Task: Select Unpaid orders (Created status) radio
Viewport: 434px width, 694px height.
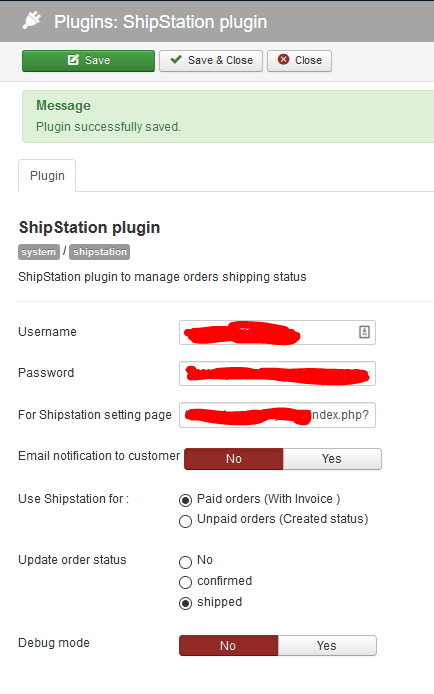Action: 185,521
